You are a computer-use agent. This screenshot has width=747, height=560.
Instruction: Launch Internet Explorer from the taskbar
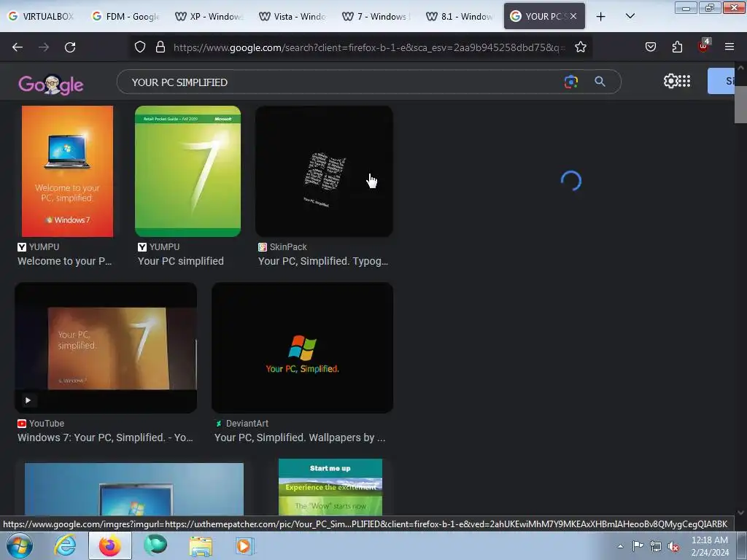(x=65, y=545)
